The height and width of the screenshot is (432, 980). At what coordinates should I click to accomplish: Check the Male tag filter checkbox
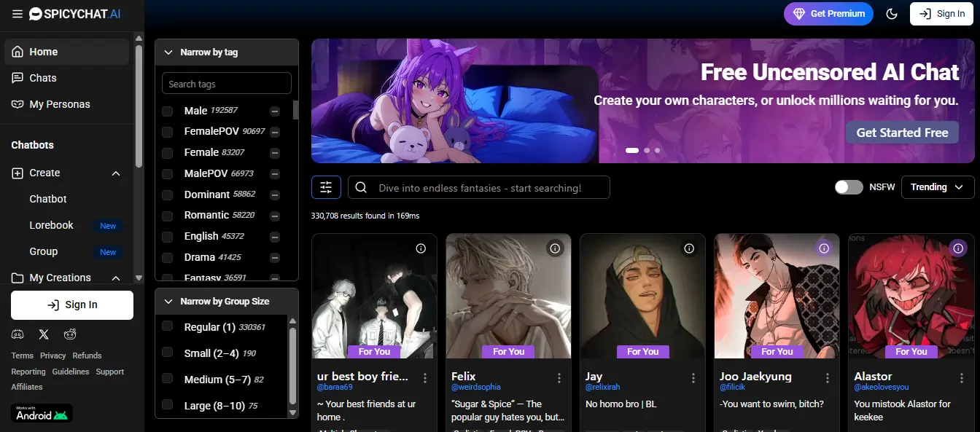(x=168, y=111)
